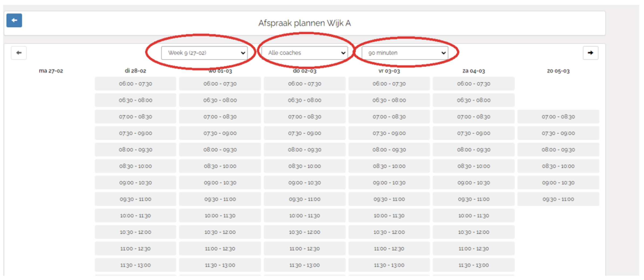Open the 90 minuten duration dropdown
The width and height of the screenshot is (644, 280).
(x=405, y=53)
